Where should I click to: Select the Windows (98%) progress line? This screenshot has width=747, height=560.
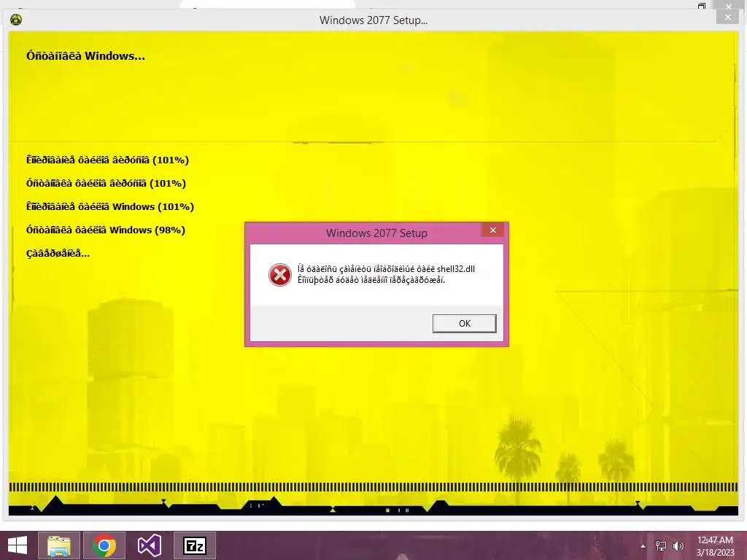pos(106,230)
